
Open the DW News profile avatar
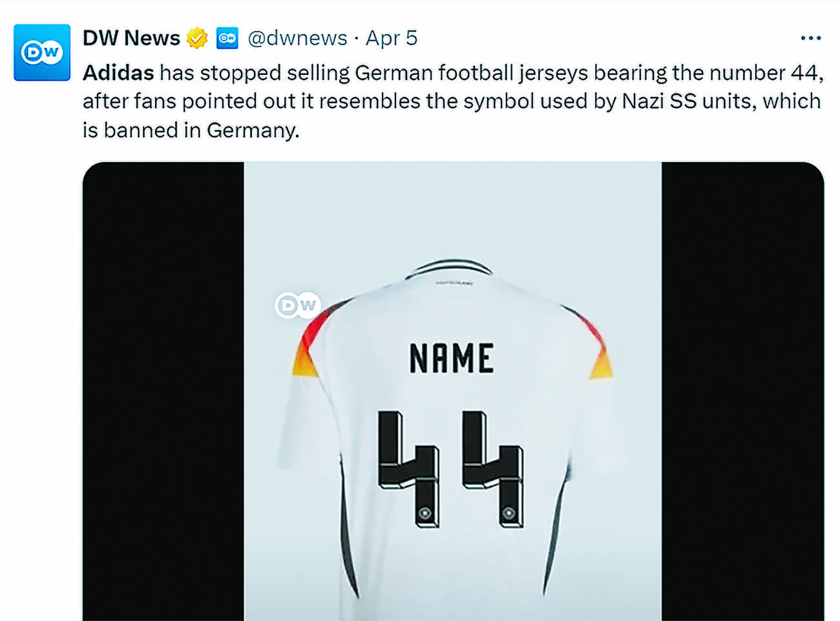(42, 52)
